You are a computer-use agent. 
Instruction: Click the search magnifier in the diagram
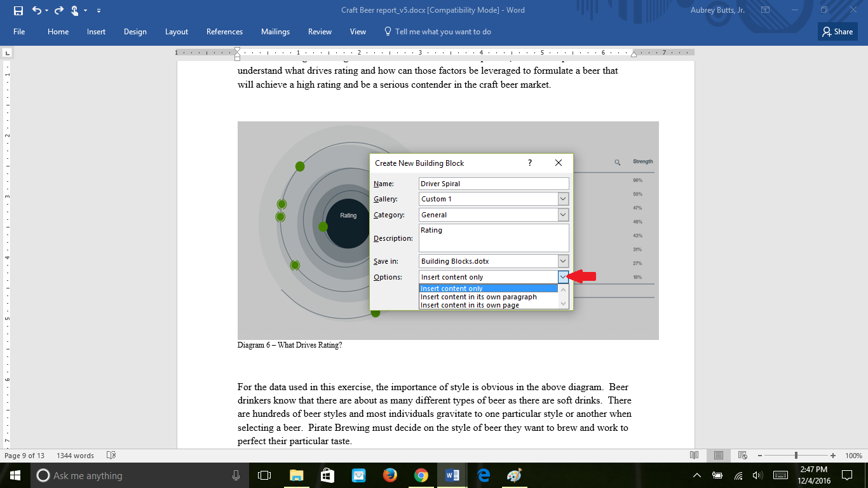(x=617, y=163)
